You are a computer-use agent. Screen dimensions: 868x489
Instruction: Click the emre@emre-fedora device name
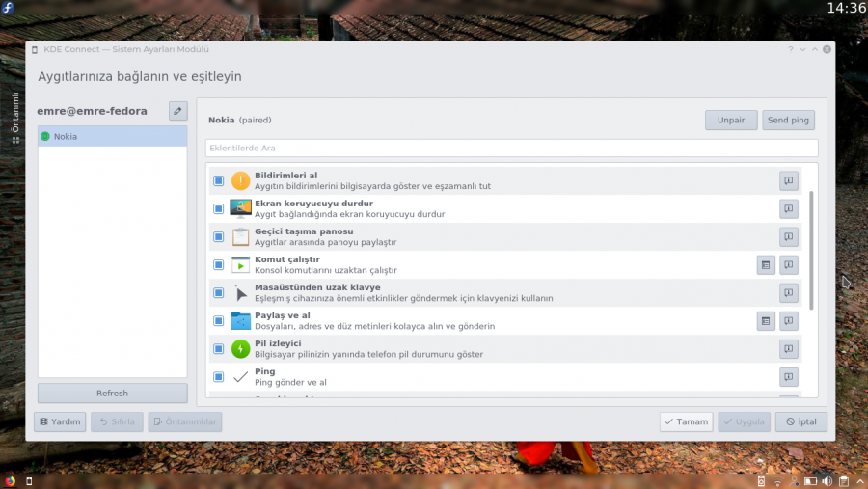pyautogui.click(x=92, y=111)
